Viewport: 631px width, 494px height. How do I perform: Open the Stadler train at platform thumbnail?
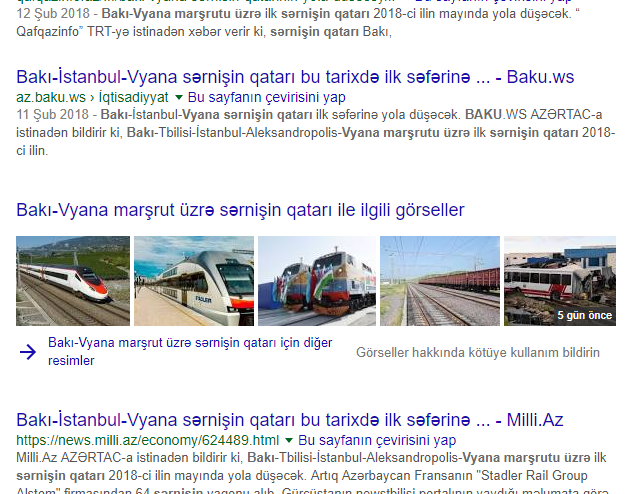coord(193,281)
